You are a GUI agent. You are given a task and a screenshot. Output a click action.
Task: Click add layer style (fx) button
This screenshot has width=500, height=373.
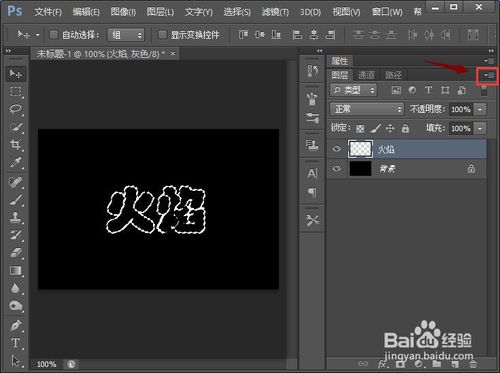coord(382,364)
